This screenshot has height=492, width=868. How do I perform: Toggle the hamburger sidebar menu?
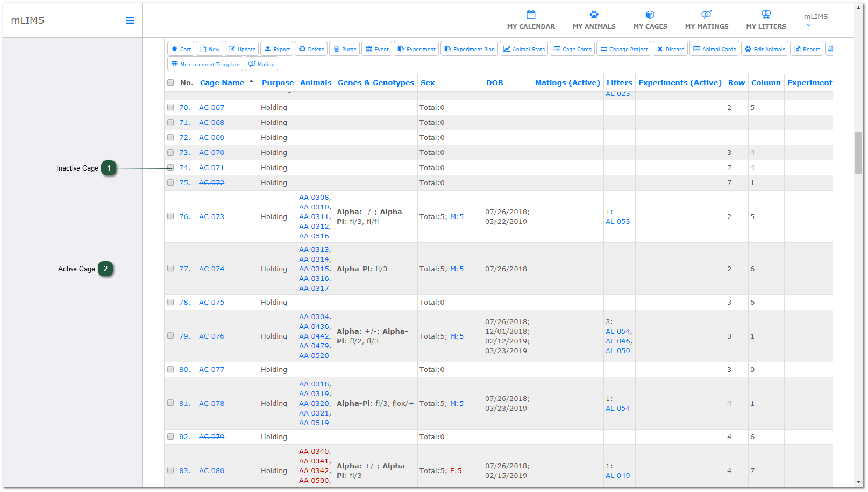coord(130,20)
